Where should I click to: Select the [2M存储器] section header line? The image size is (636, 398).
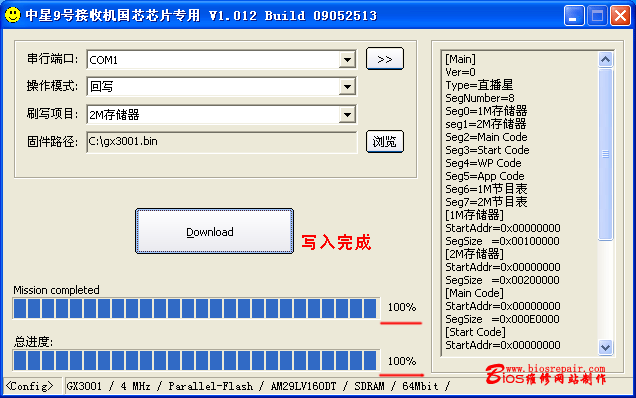474,254
